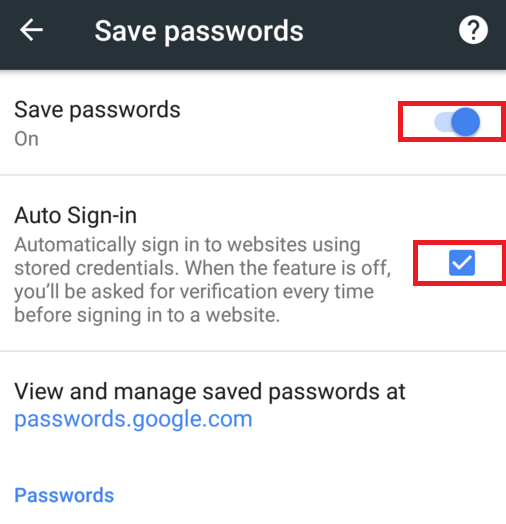506x524 pixels.
Task: Tap the Auto Sign-in heading
Action: tap(76, 216)
